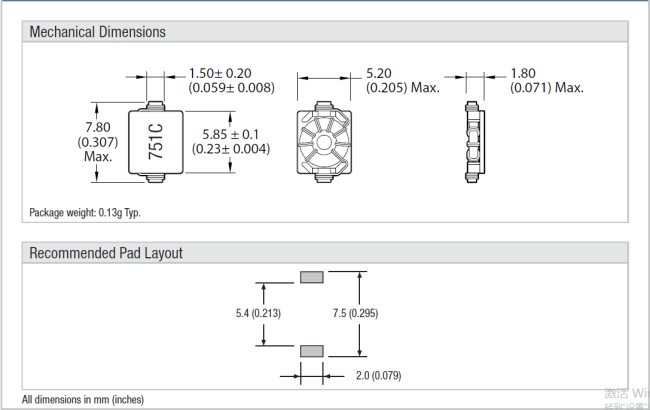Click the lower gray pad rectangle

312,350
